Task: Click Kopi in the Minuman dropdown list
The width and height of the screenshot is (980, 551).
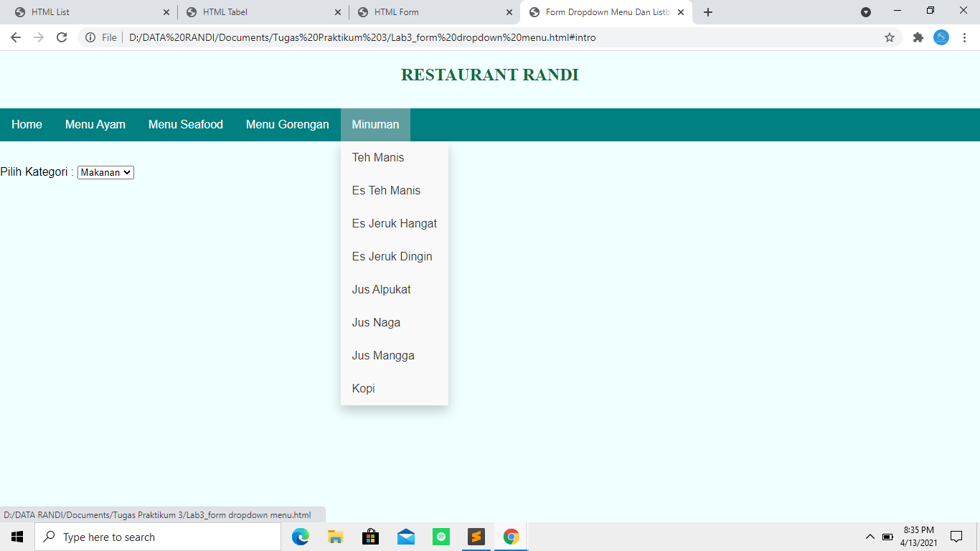Action: coord(364,388)
